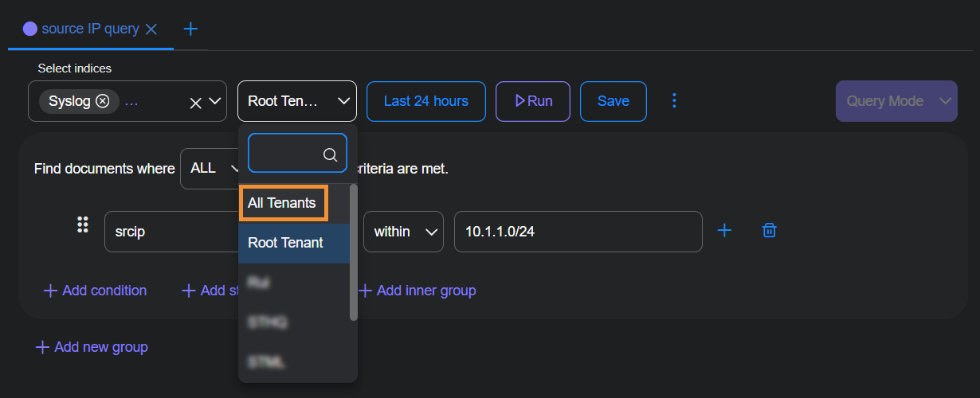Close the source IP query tab

coord(151,29)
